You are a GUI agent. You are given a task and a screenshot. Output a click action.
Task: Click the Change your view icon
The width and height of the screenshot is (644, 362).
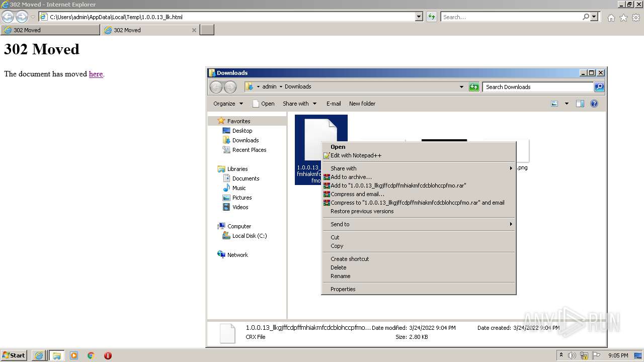pos(554,104)
